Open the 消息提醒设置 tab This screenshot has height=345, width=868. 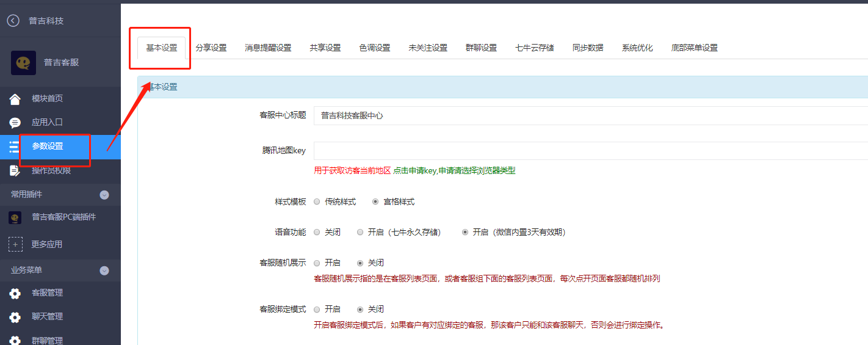[x=268, y=48]
